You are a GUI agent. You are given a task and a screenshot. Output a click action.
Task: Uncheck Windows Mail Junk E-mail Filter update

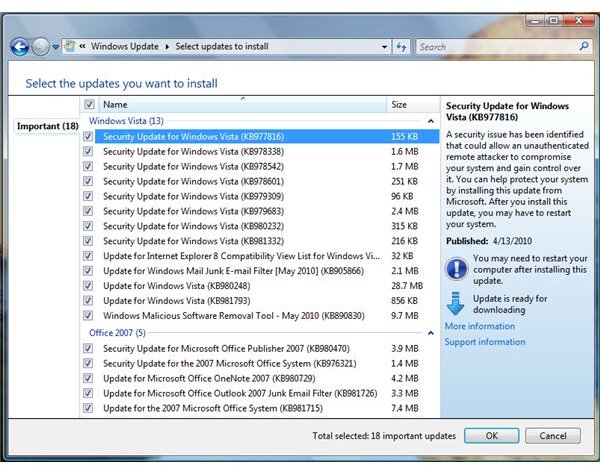tap(88, 271)
